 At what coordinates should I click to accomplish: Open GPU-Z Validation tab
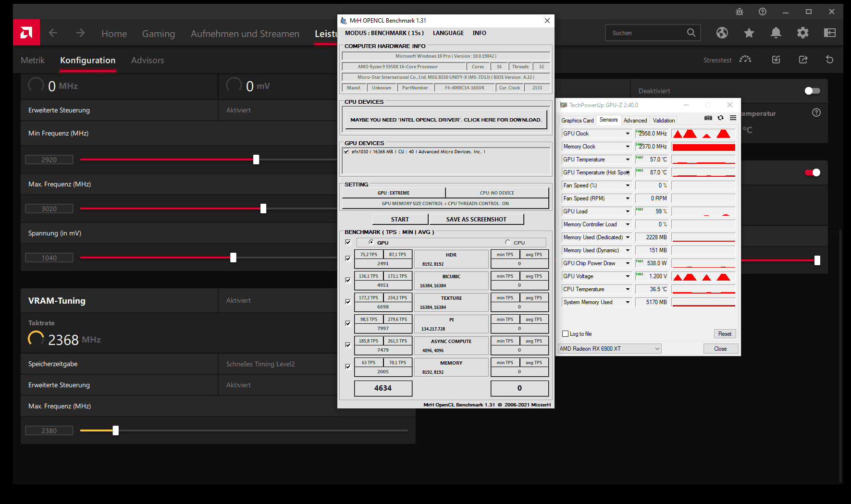click(x=664, y=121)
